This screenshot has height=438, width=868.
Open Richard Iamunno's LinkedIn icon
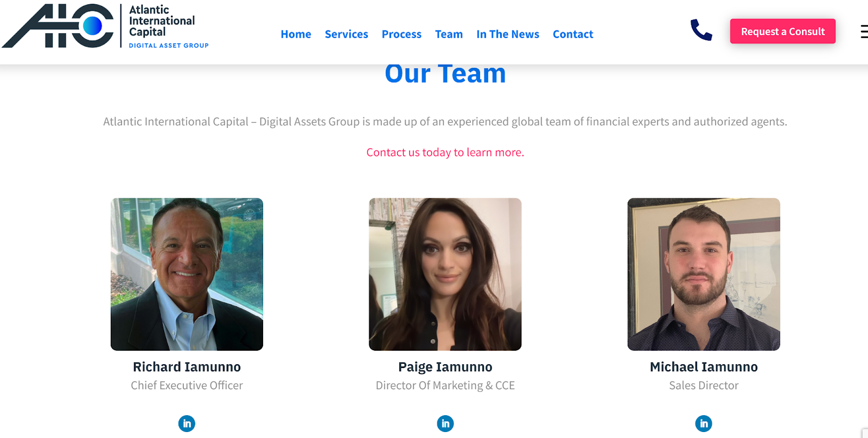tap(187, 423)
